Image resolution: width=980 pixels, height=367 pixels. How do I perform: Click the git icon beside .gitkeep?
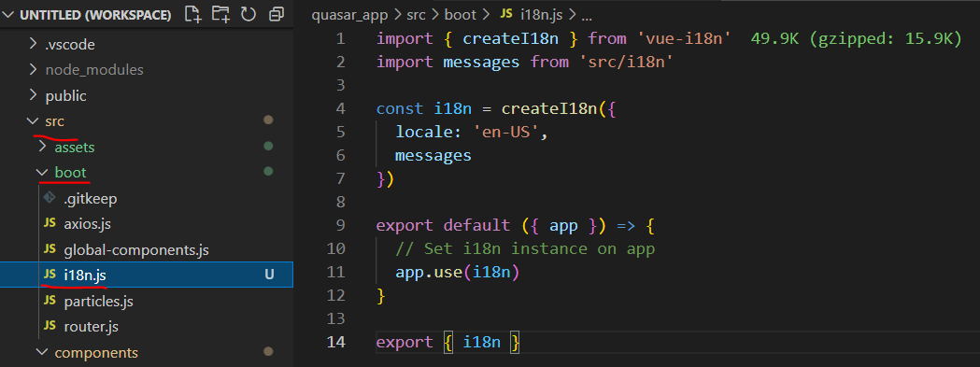(50, 198)
